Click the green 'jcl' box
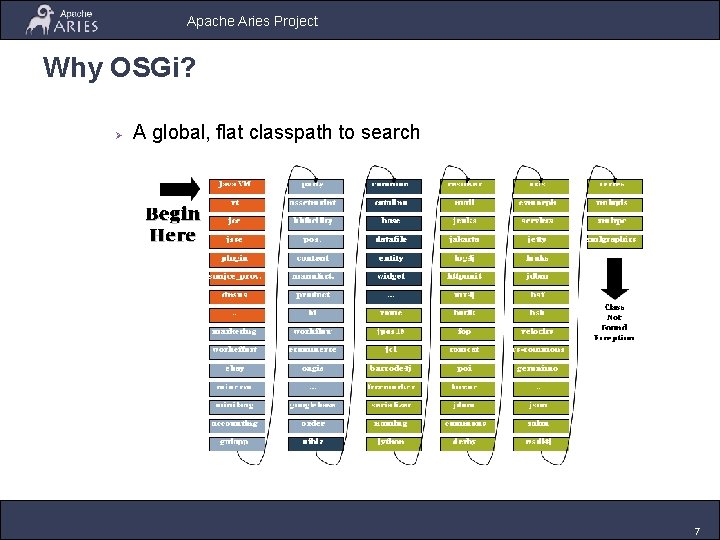The height and width of the screenshot is (540, 720). 394,352
